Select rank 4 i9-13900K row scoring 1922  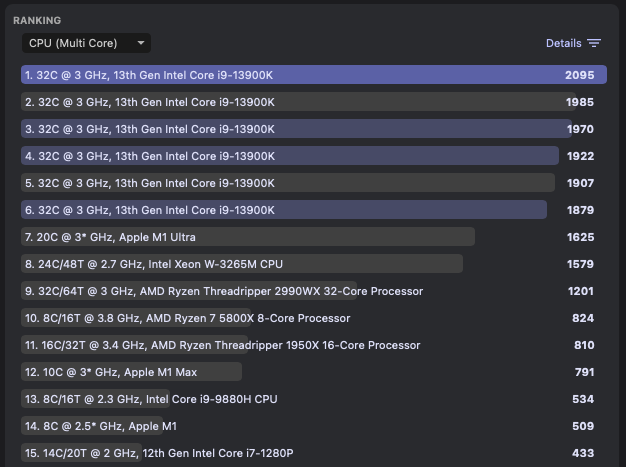(x=314, y=156)
